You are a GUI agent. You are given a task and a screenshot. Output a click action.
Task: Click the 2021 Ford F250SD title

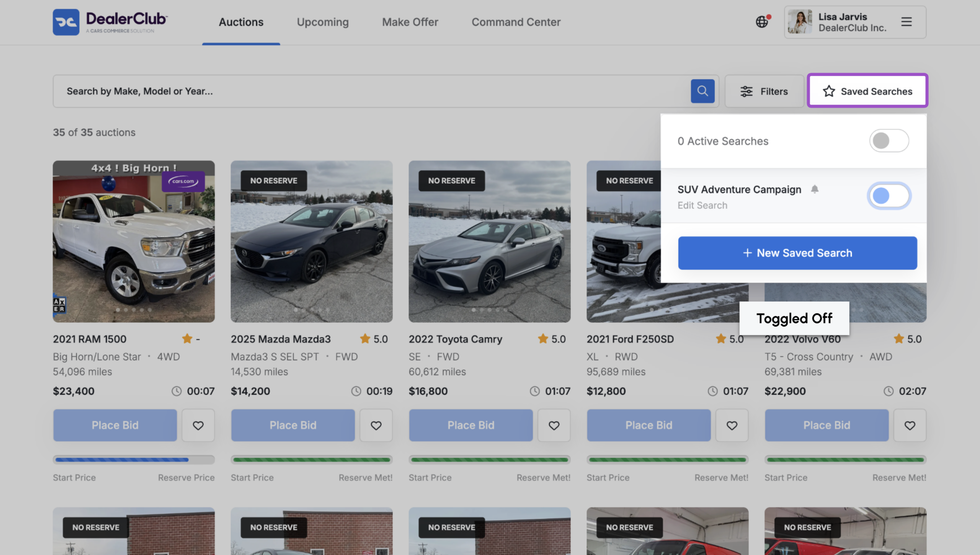pos(630,339)
